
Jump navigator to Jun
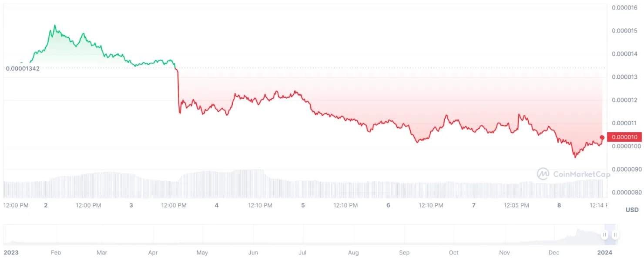(253, 253)
